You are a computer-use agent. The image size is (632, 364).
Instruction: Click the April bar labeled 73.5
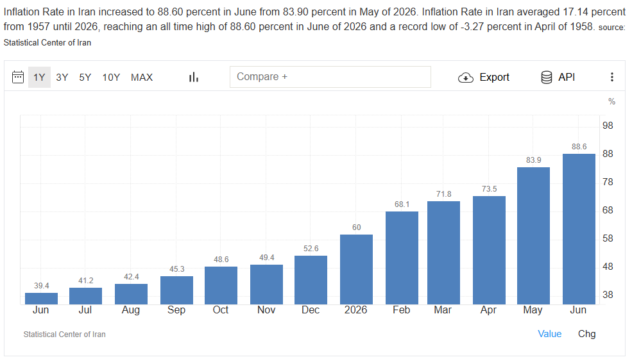[489, 251]
